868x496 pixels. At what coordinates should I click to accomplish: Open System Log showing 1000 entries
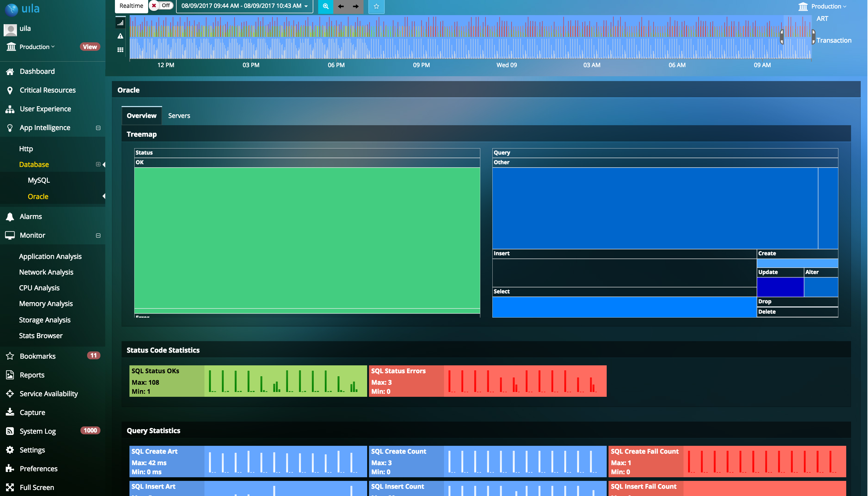[x=38, y=431]
